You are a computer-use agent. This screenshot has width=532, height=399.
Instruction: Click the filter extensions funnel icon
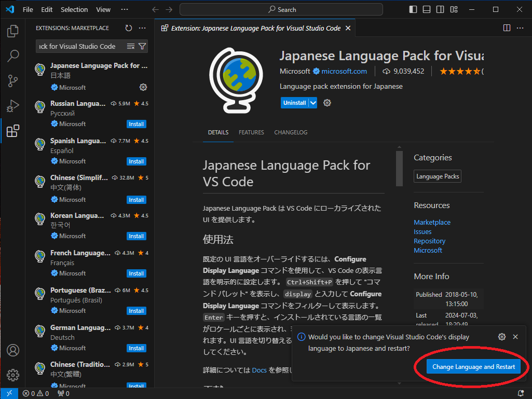(143, 46)
